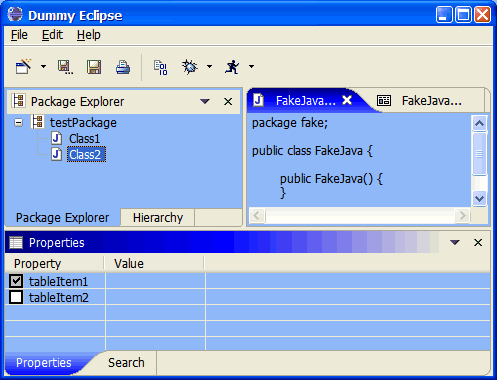Open the File menu
497x380 pixels.
(19, 35)
